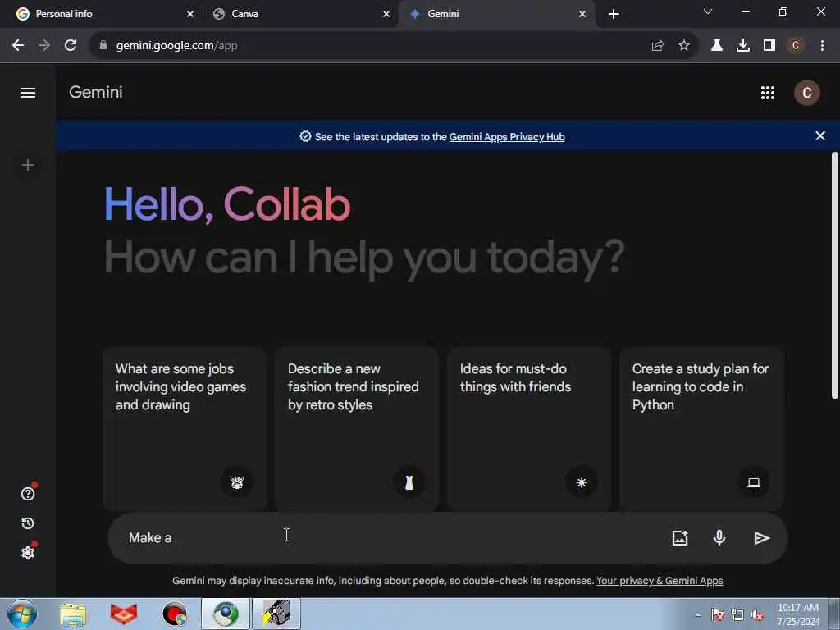Start a new chat with plus icon

coord(28,165)
